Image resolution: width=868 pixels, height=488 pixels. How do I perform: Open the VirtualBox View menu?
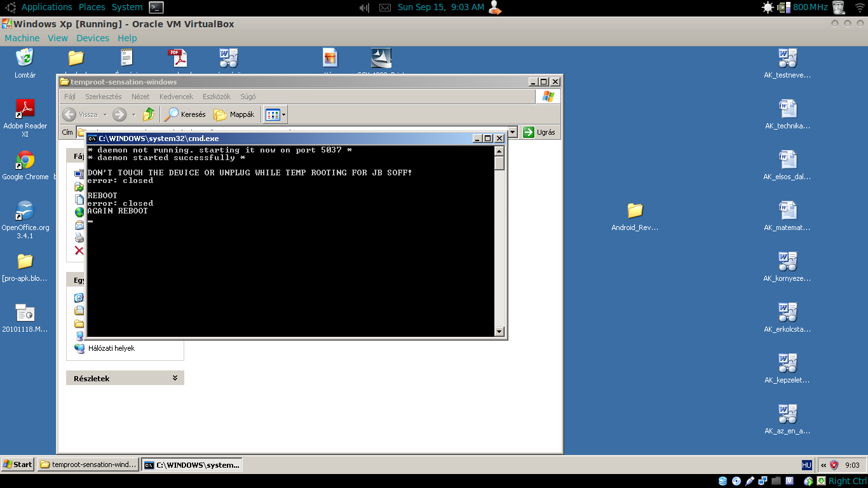[x=58, y=38]
